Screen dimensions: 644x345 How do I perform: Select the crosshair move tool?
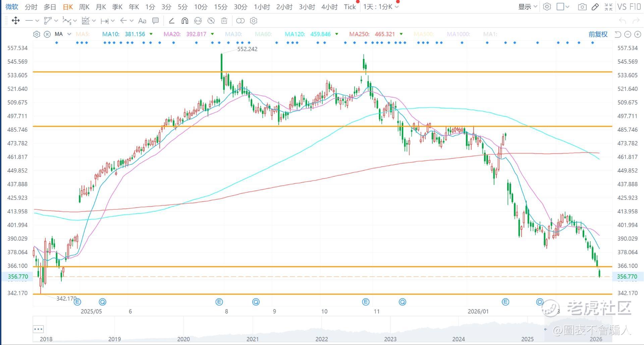15,21
